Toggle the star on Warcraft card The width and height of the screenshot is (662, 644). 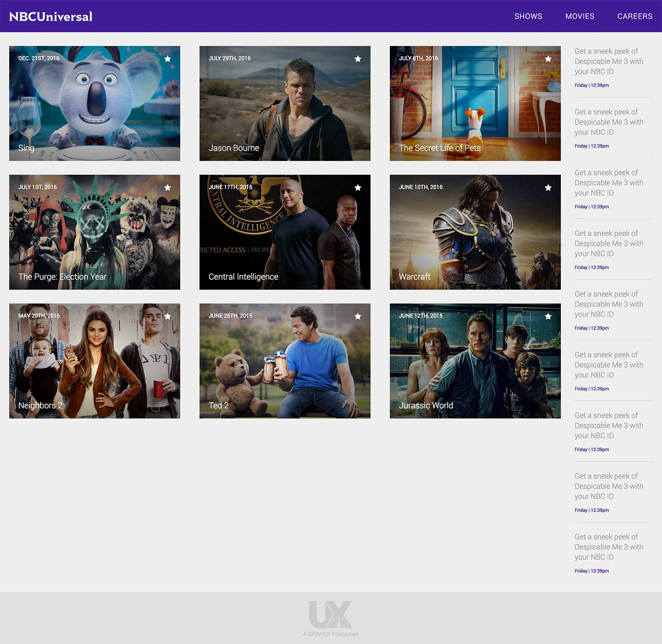tap(548, 188)
